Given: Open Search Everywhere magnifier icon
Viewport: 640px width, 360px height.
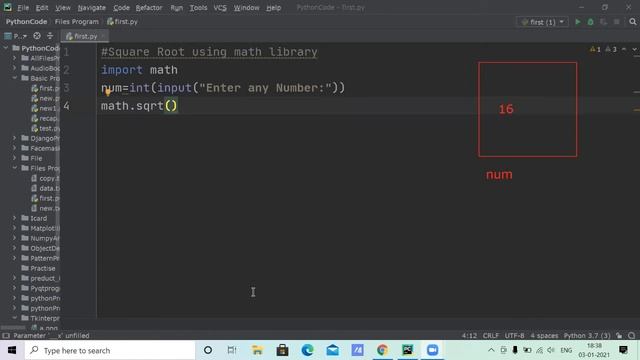Looking at the screenshot, I should coord(633,22).
